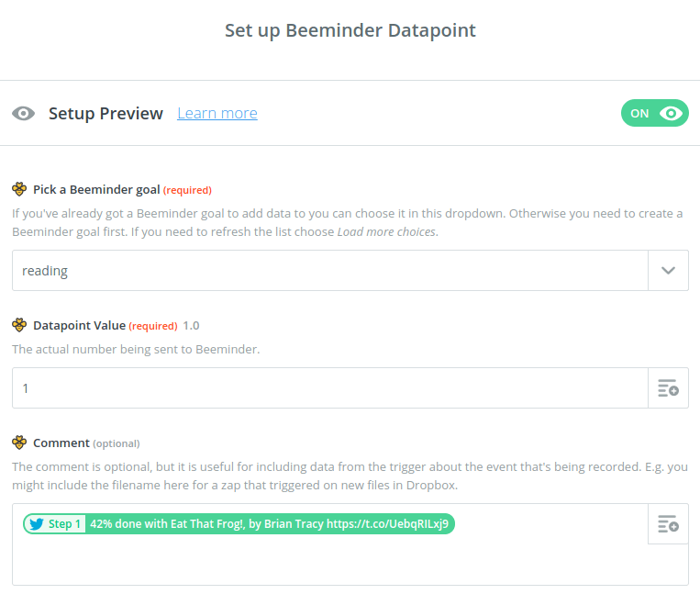Click the Datapoint Value label
The image size is (700, 594).
pos(79,326)
